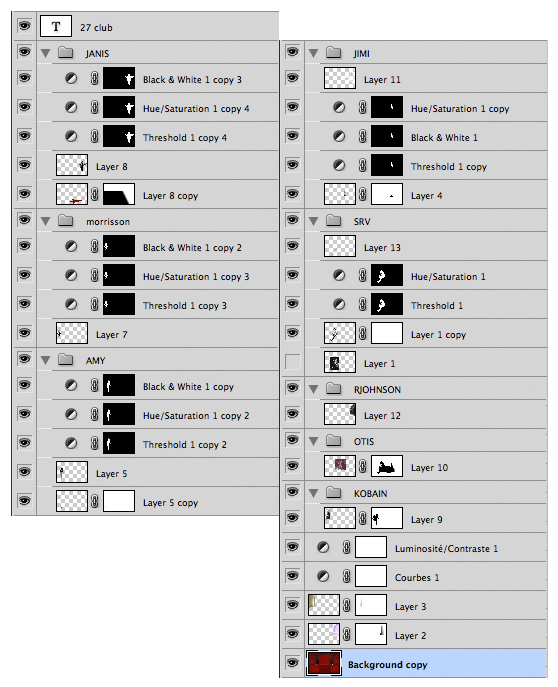Click adjustment icon of Courbes 1 layer
Viewport: 558px width, 687px height.
(323, 576)
